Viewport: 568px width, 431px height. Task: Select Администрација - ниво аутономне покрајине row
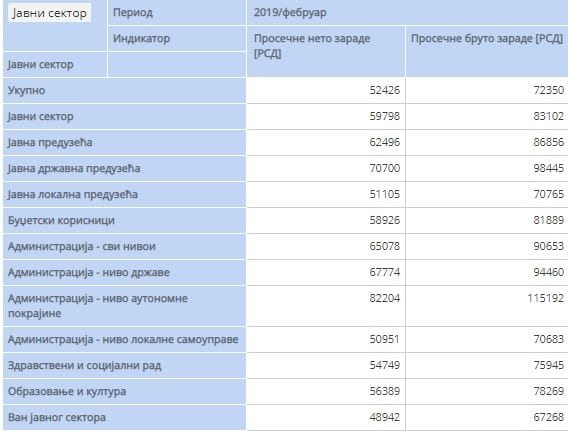[124, 306]
